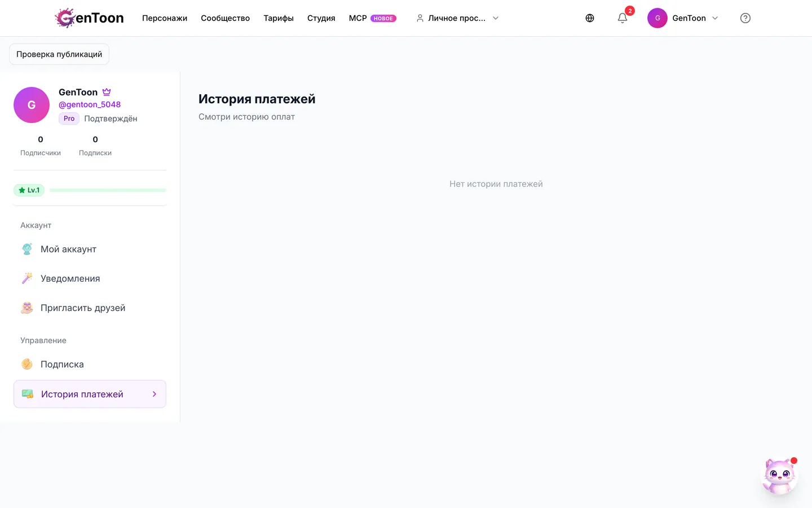
Task: Click the Pro badge
Action: 69,119
